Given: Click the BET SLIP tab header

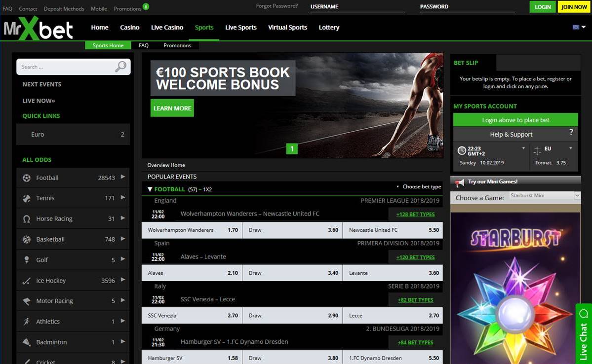Looking at the screenshot, I should coord(473,63).
